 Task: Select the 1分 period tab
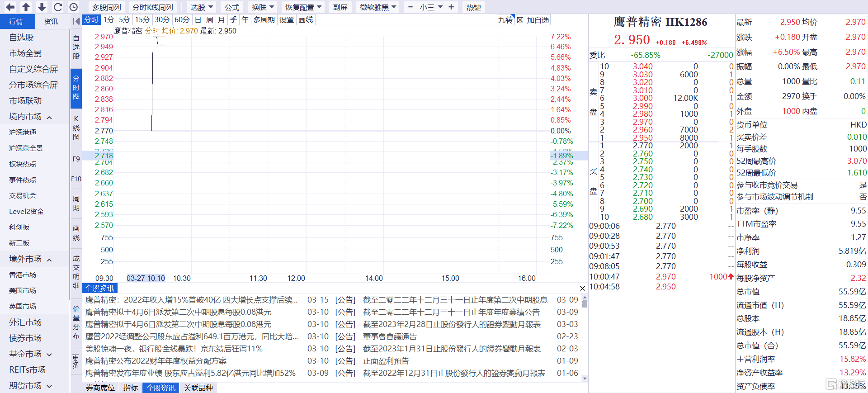pos(108,19)
